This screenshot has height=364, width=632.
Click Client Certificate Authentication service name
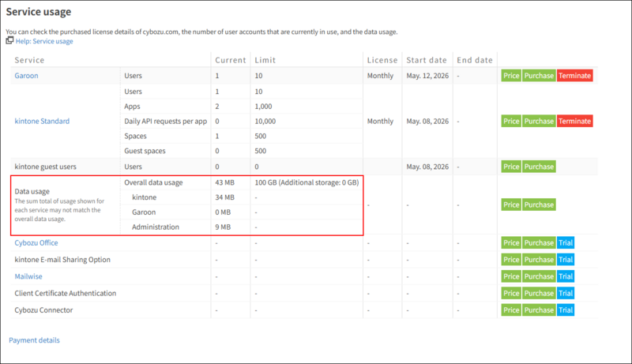(x=66, y=294)
